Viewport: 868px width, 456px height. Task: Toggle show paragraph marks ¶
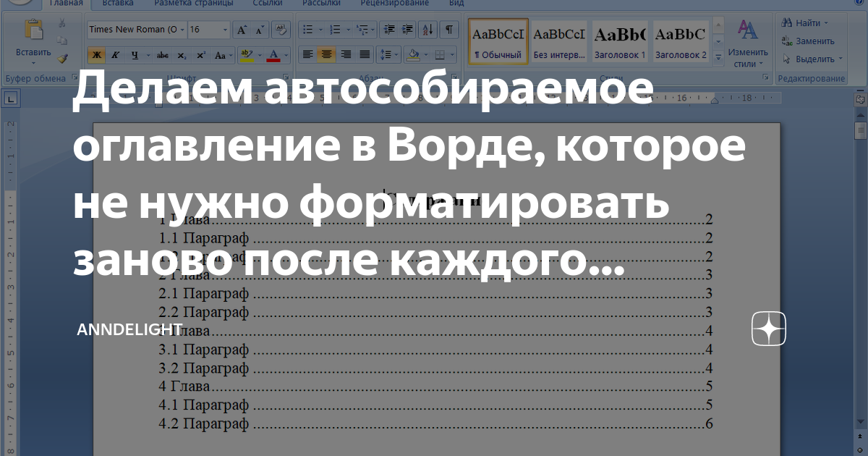pos(449,30)
